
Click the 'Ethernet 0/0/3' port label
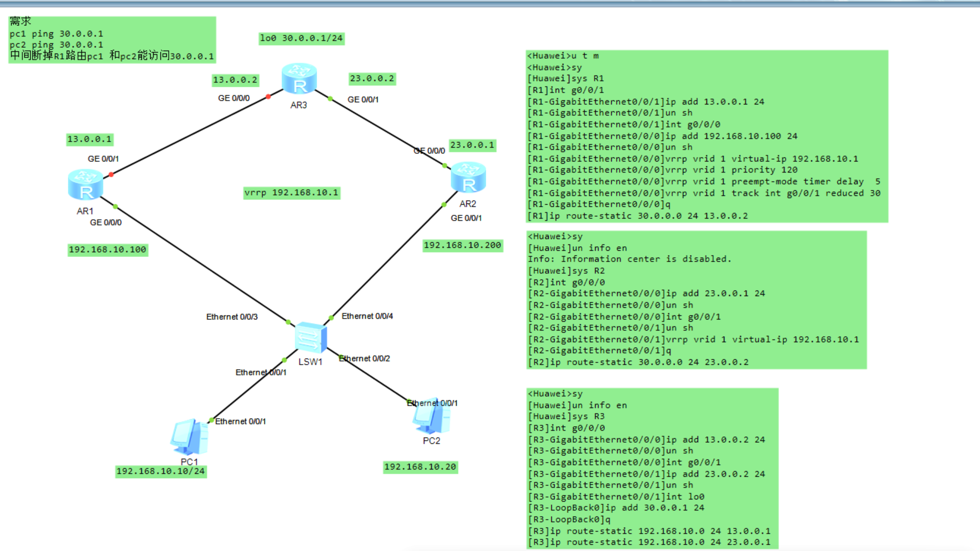(x=232, y=317)
